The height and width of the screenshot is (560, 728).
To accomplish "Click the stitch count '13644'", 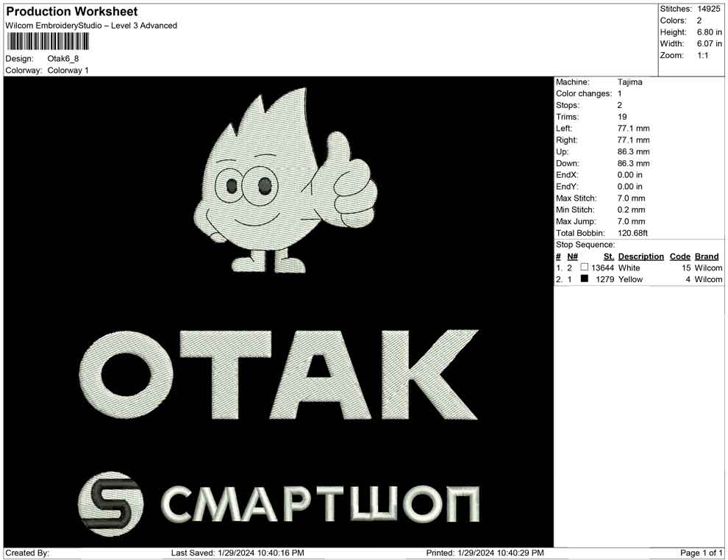I will 603,268.
